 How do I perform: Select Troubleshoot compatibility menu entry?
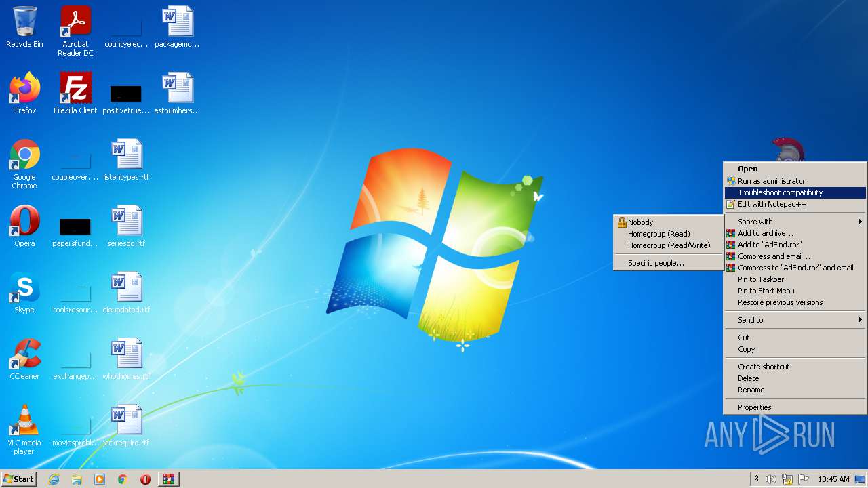pos(795,192)
